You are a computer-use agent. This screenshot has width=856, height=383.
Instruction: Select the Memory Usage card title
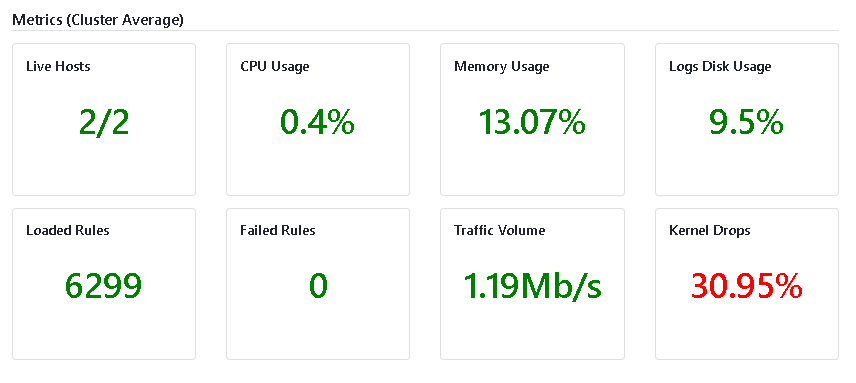pyautogui.click(x=502, y=67)
